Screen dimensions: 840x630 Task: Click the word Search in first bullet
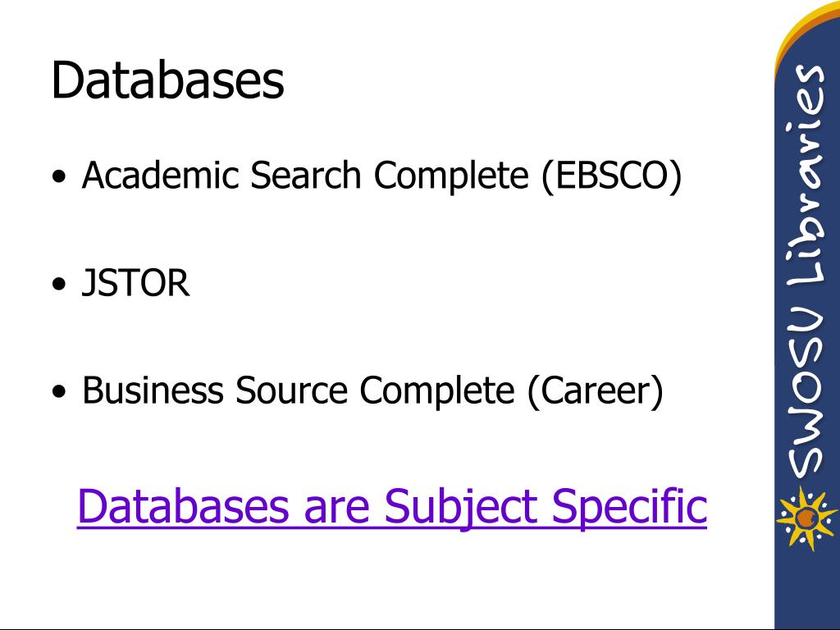point(306,176)
